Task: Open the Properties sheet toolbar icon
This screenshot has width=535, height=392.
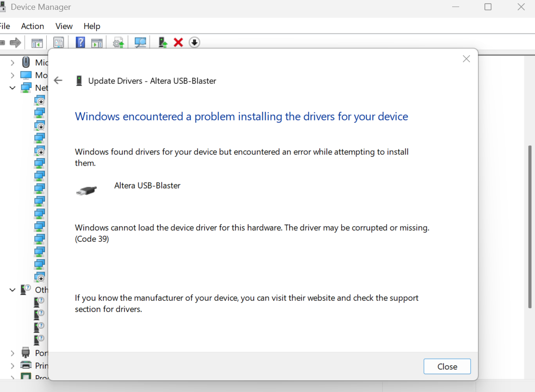Action: click(59, 43)
